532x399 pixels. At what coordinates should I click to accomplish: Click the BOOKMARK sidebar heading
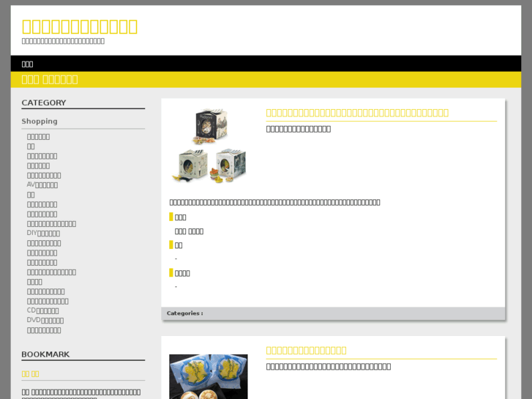45,354
